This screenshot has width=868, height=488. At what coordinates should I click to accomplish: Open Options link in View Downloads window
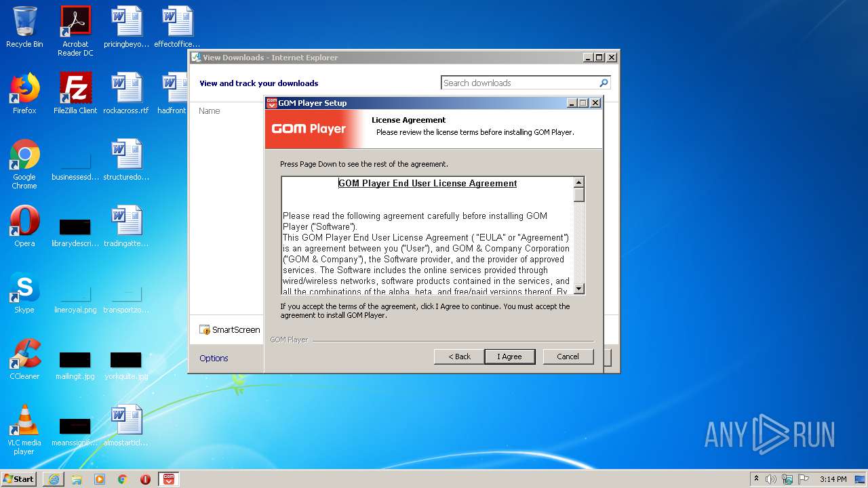pyautogui.click(x=214, y=358)
